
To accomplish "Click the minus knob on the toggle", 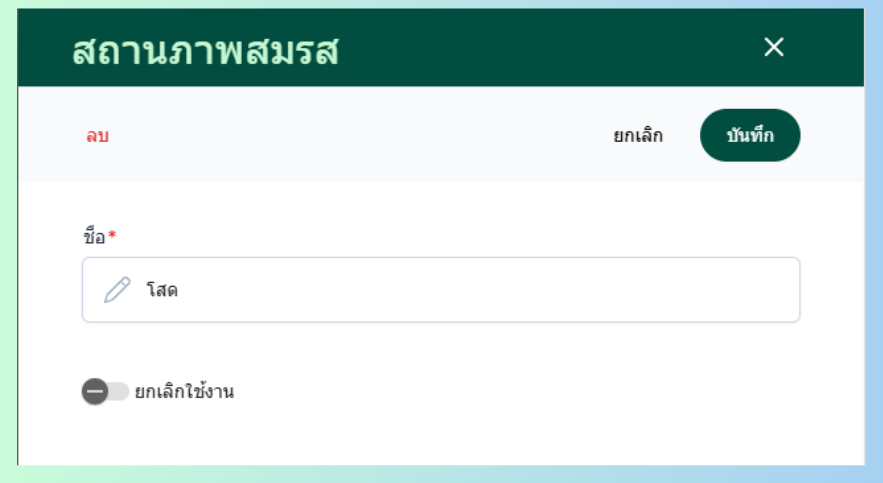I will click(95, 392).
